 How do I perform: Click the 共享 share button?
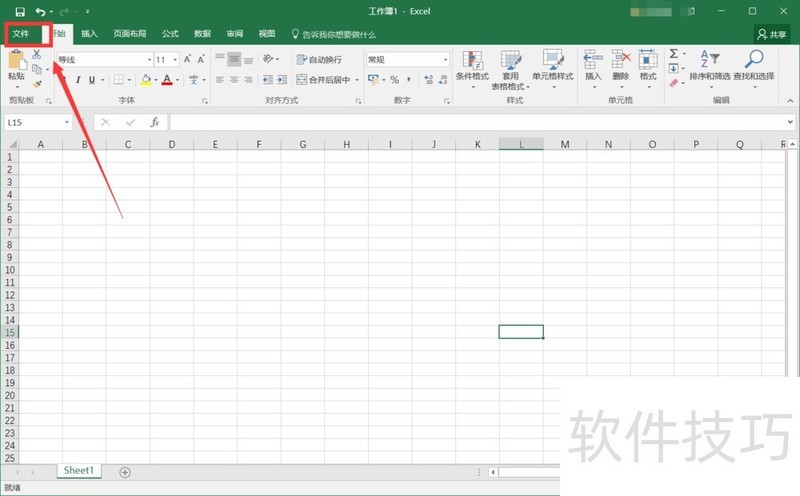pyautogui.click(x=771, y=34)
